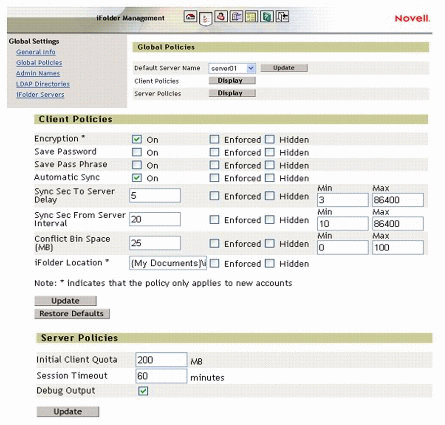Enable Save Pass Phrase On checkbox
445x425 pixels.
(137, 165)
